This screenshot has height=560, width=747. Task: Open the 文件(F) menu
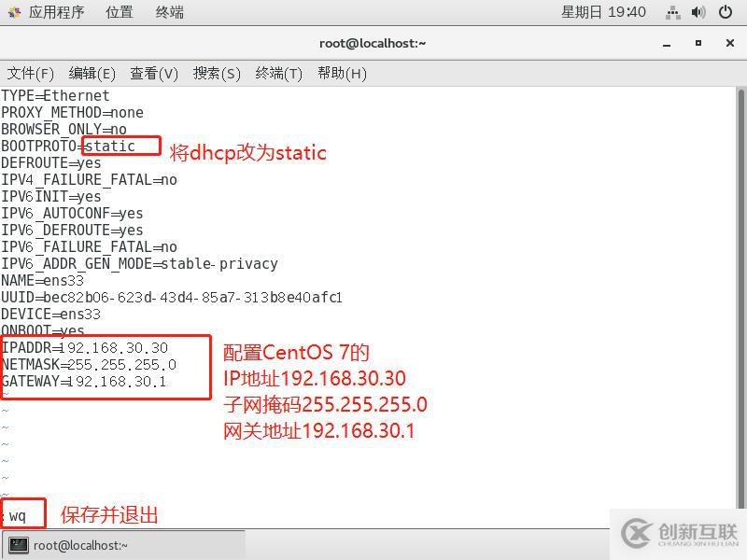tap(31, 74)
